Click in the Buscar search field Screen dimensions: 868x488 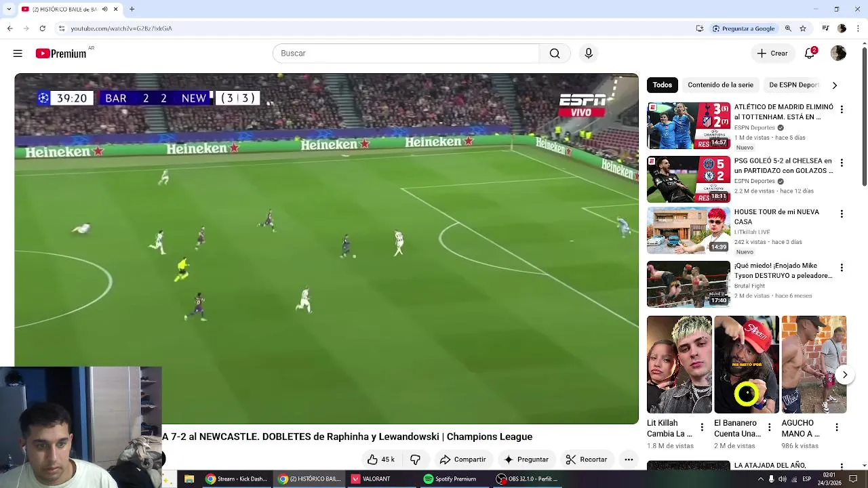(406, 54)
